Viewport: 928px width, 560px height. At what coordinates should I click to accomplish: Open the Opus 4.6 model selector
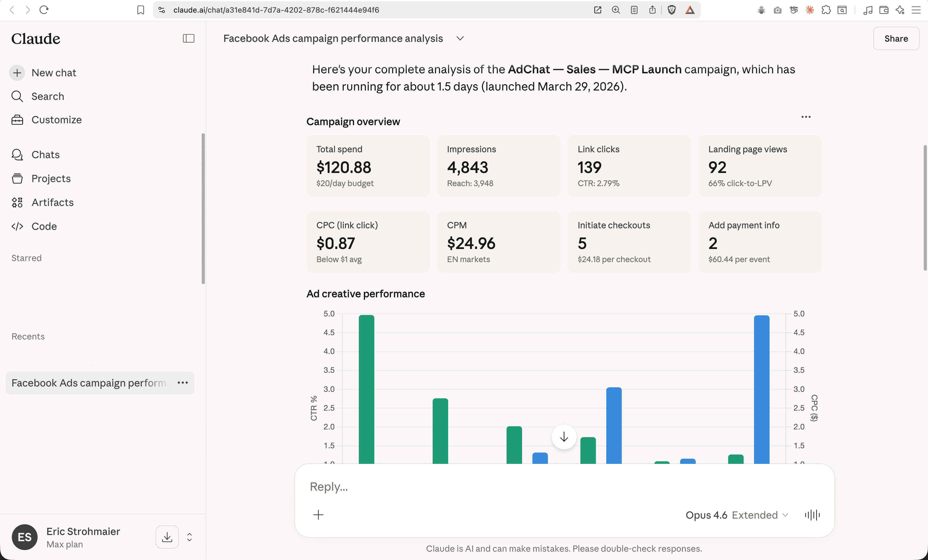(x=706, y=515)
